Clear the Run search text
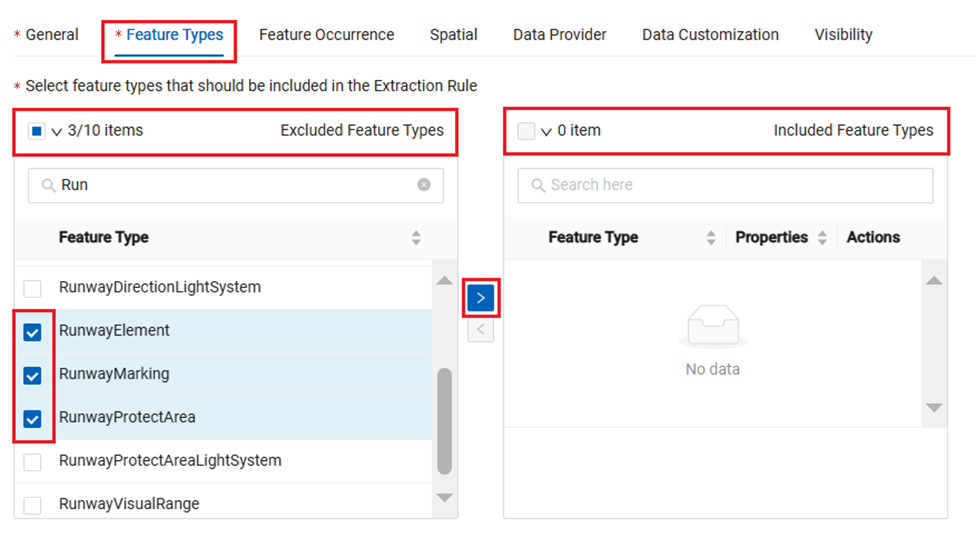Screen dimensions: 976x548 [x=424, y=184]
